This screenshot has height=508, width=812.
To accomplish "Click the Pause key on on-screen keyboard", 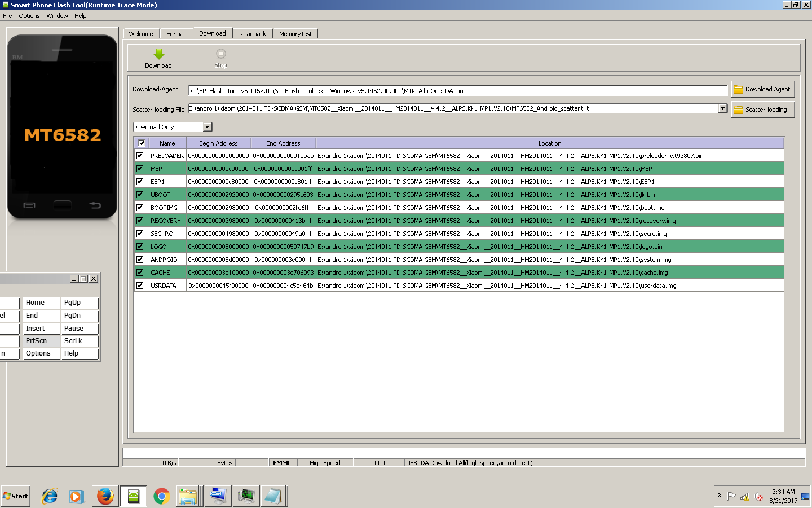I will [x=80, y=329].
